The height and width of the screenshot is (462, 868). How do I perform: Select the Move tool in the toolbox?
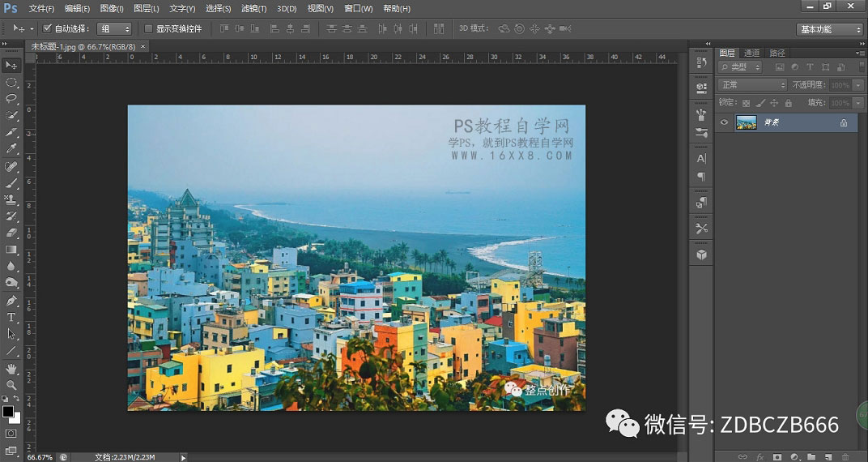(11, 65)
